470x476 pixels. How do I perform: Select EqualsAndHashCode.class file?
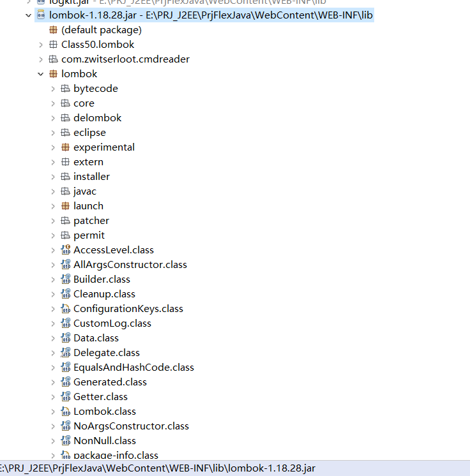pos(133,368)
